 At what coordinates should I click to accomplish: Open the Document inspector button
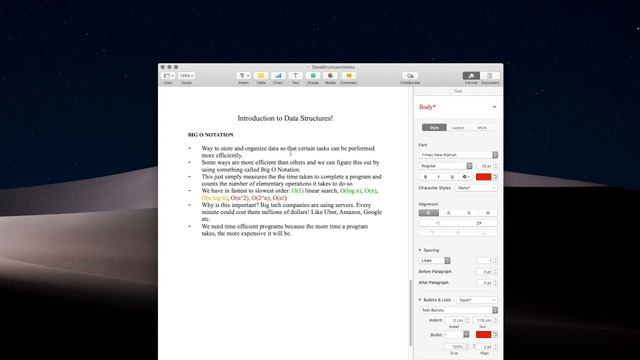490,76
